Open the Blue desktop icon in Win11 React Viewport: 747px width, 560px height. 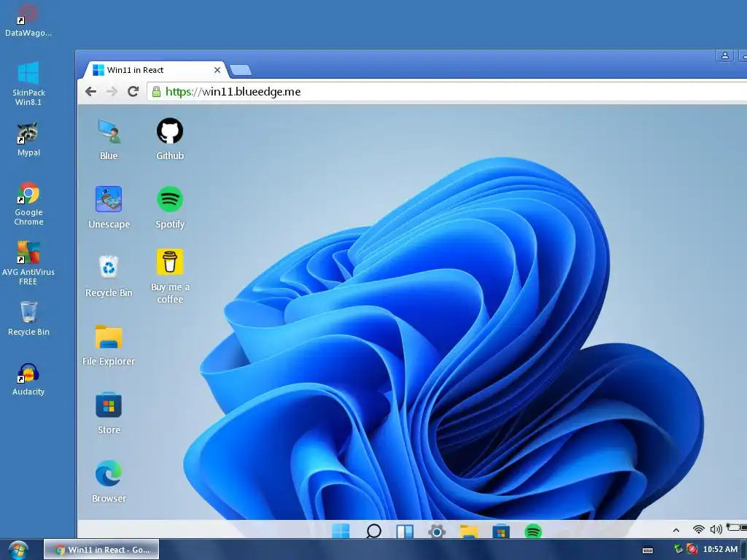(109, 132)
